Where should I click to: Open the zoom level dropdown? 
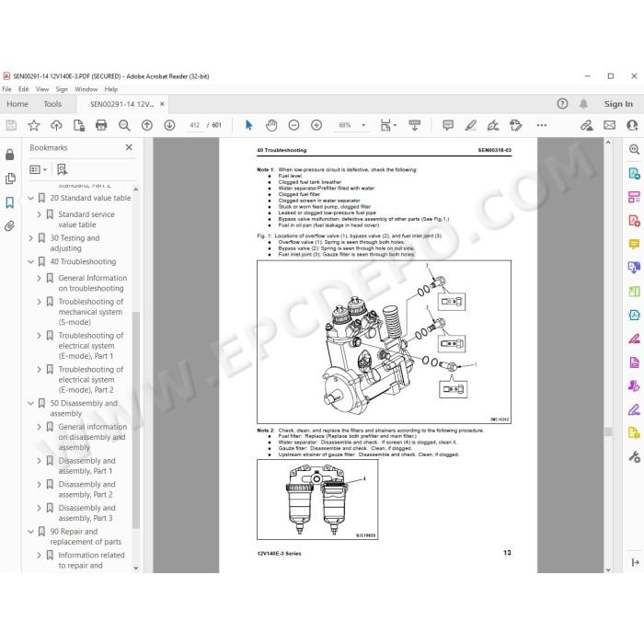pyautogui.click(x=363, y=125)
